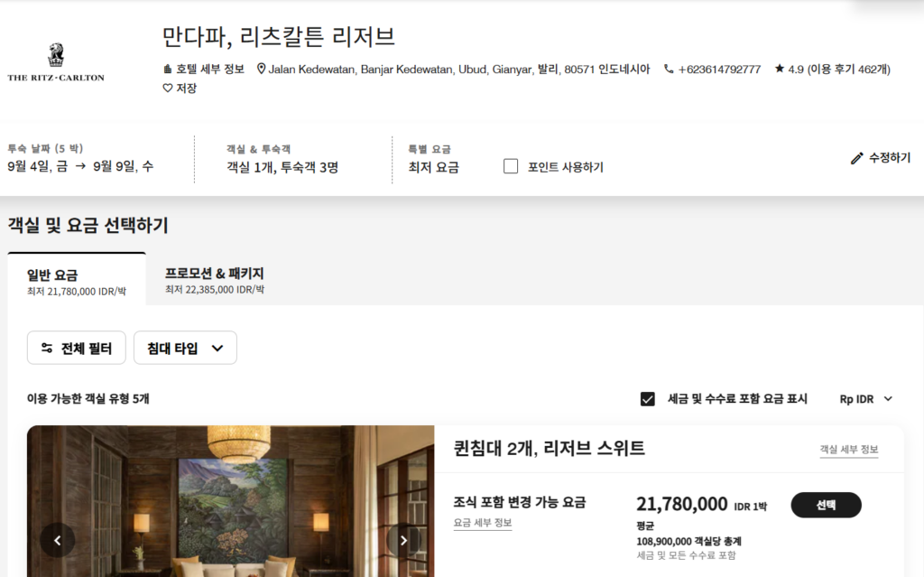Viewport: 924px width, 577px height.
Task: Uncheck 세금 및 수수료 포함 요금 표시
Action: (x=648, y=399)
